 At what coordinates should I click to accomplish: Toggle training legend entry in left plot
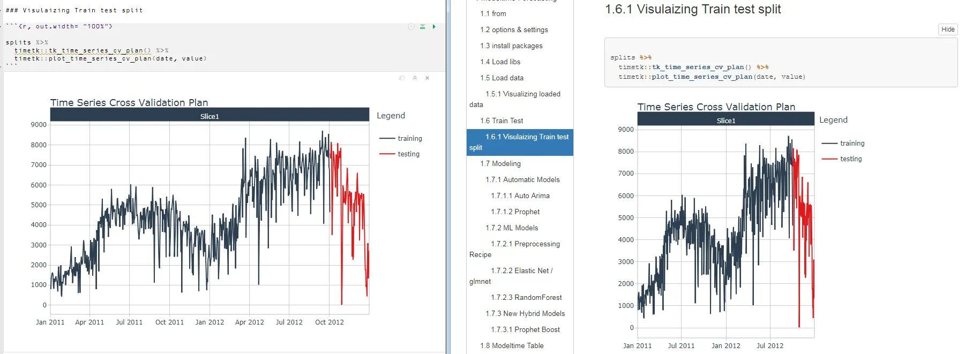pos(401,138)
